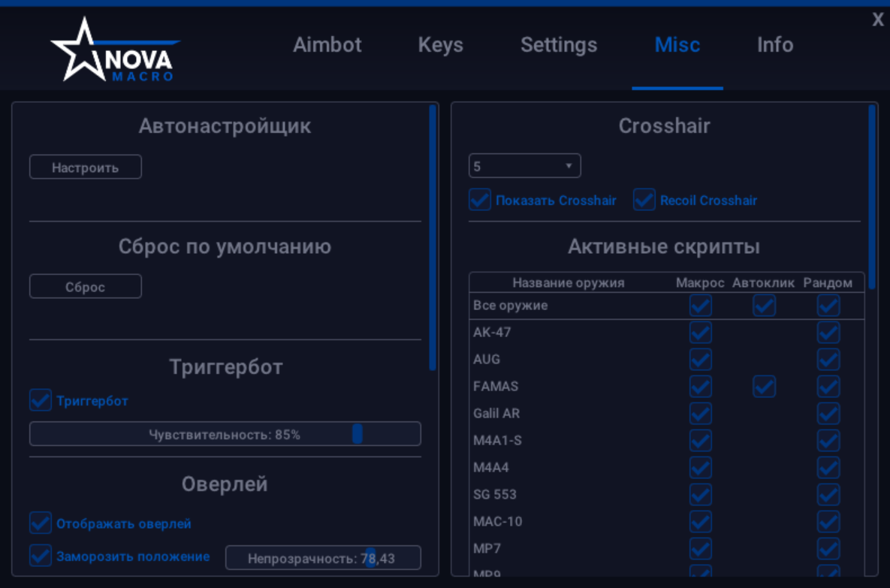Uncheck the Триггербот checkbox

tap(40, 400)
